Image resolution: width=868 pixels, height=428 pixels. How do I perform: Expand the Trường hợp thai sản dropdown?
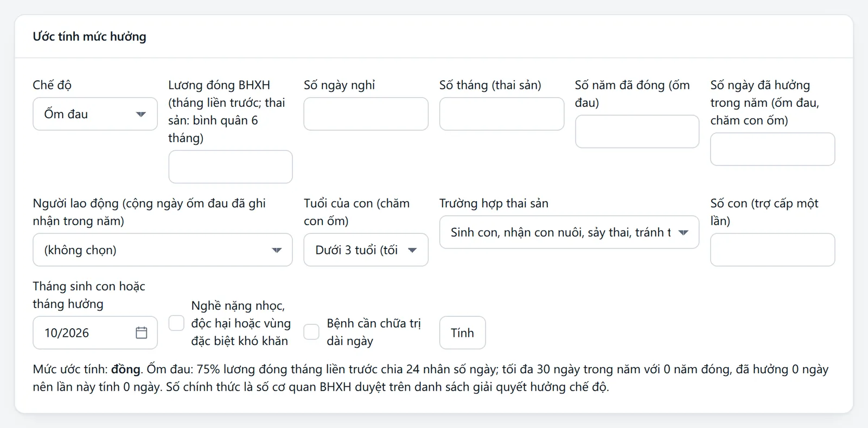(569, 232)
